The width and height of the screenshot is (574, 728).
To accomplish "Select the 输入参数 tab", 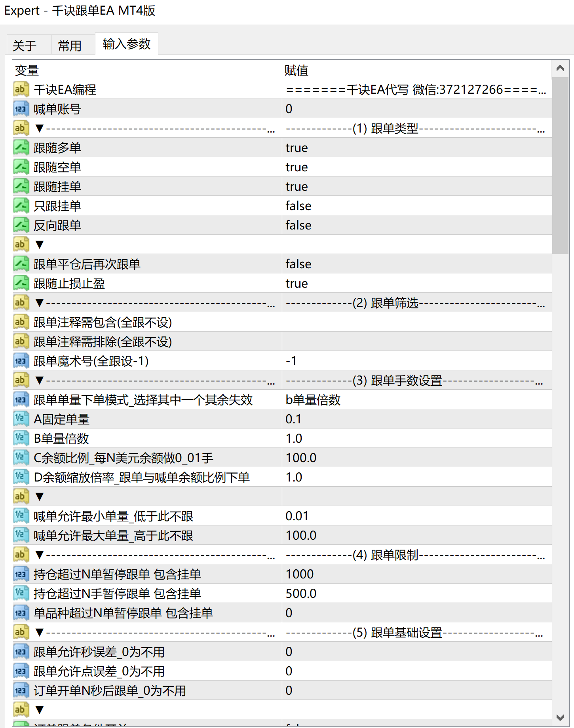I will click(x=127, y=44).
